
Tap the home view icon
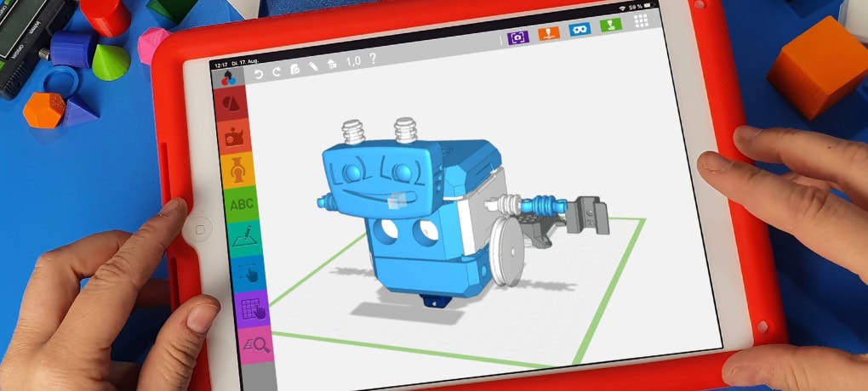332,64
